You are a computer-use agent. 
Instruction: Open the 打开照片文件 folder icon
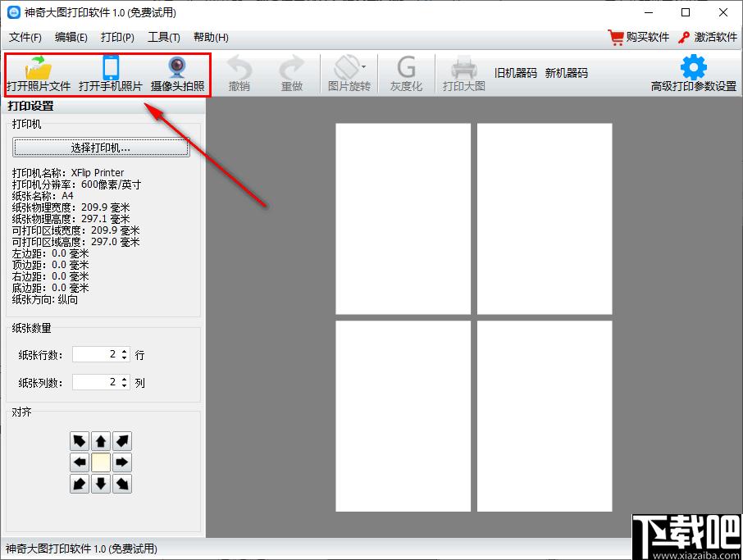(x=39, y=67)
